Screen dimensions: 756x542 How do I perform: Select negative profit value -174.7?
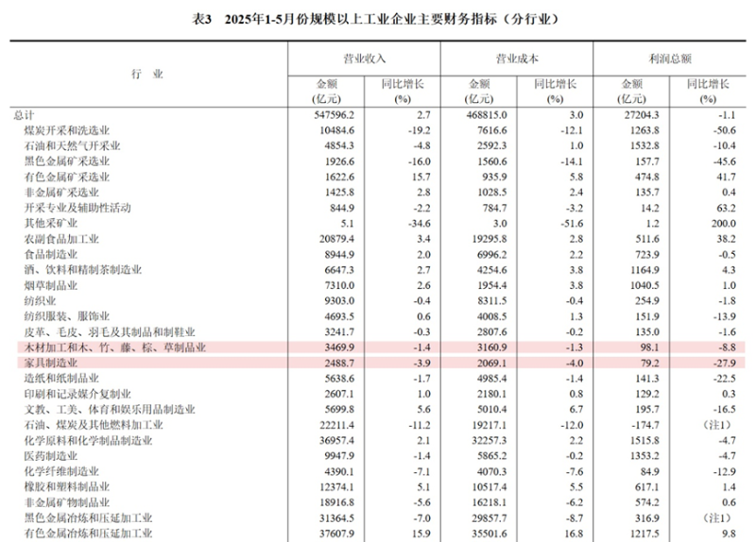click(x=645, y=425)
